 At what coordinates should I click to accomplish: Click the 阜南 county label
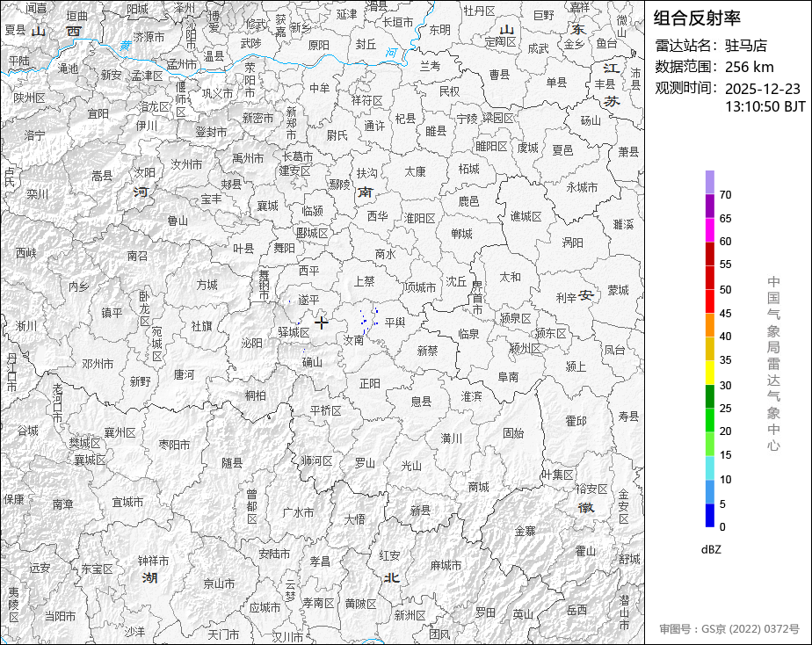click(x=508, y=376)
